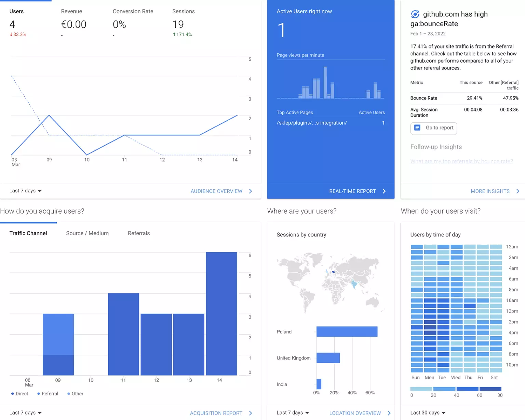The width and height of the screenshot is (525, 420).
Task: Click the arrow icon next to ACQUISITION REPORT
Action: [x=251, y=413]
